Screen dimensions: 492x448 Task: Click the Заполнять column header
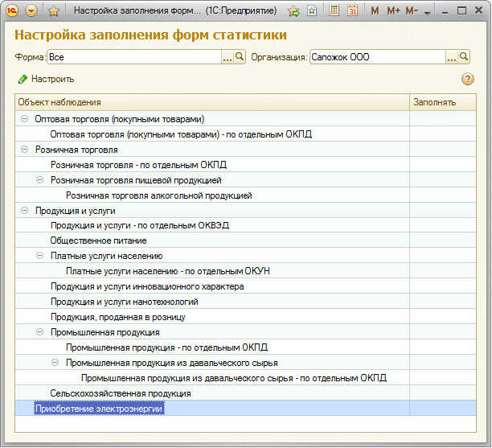click(434, 102)
